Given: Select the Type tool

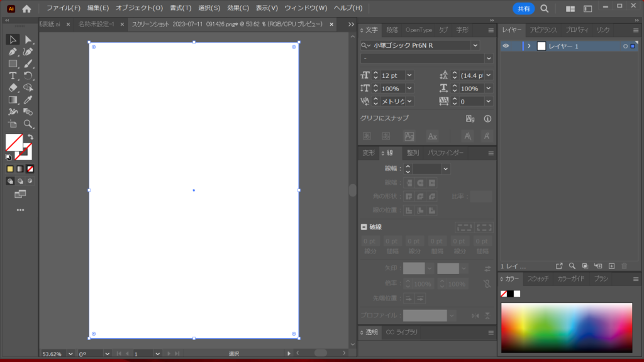Looking at the screenshot, I should 13,75.
